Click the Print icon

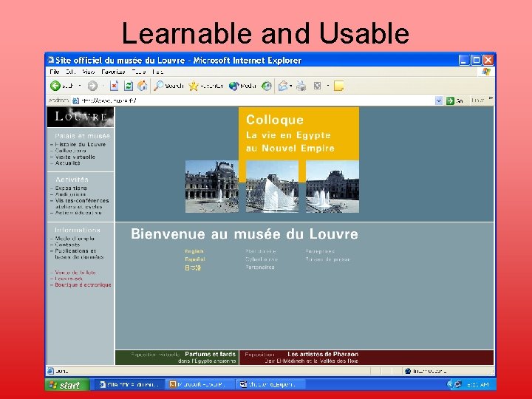[x=301, y=86]
